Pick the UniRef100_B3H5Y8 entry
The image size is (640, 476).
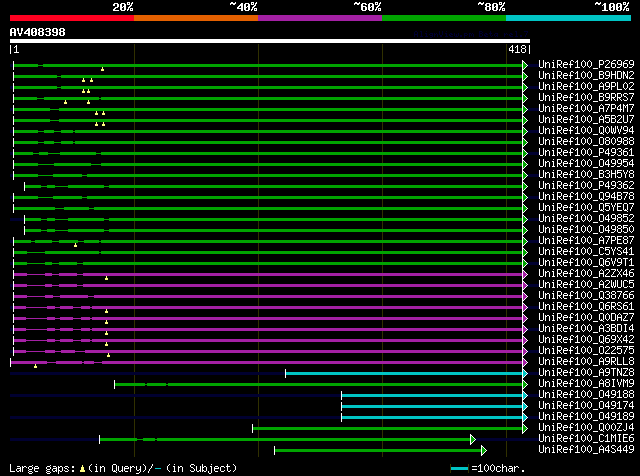tap(586, 174)
